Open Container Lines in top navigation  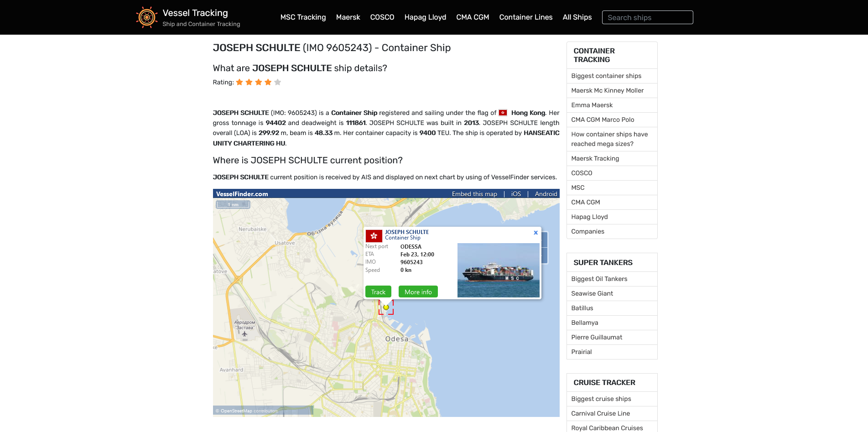[526, 17]
